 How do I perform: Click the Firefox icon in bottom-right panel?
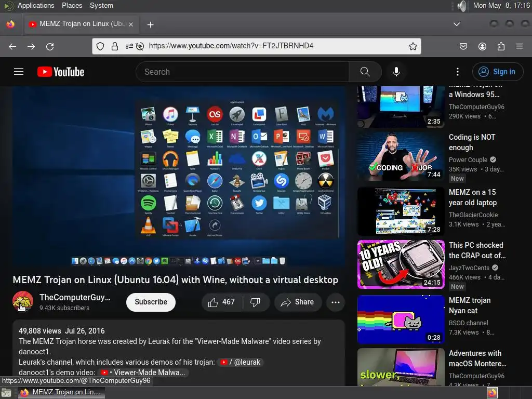pyautogui.click(x=492, y=393)
